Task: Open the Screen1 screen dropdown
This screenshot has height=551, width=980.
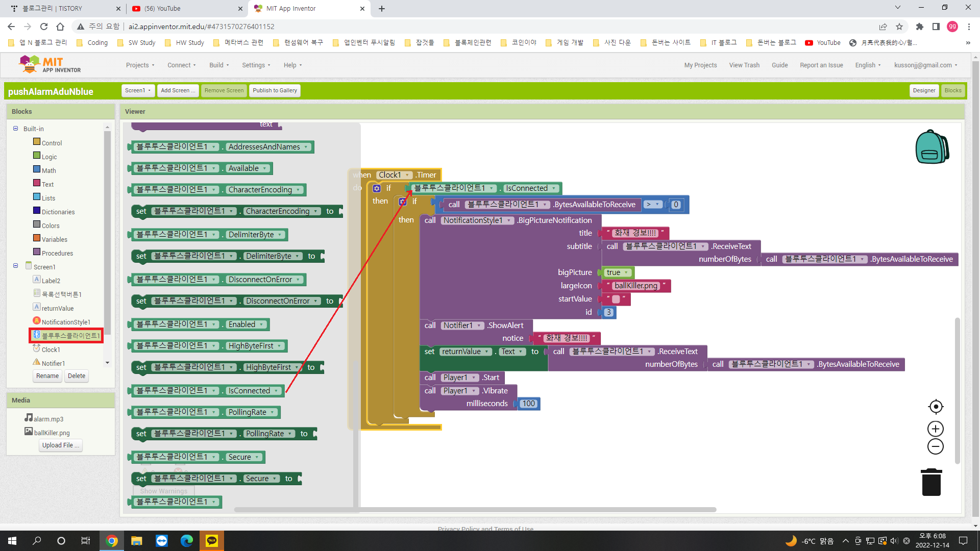Action: (x=138, y=90)
